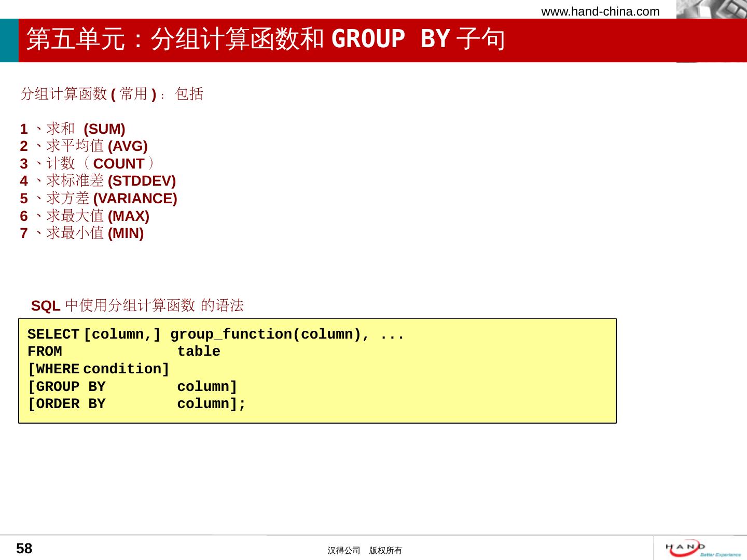This screenshot has height=560, width=747.
Task: Select the line '6、求最大值 (MAX)'
Action: [85, 216]
